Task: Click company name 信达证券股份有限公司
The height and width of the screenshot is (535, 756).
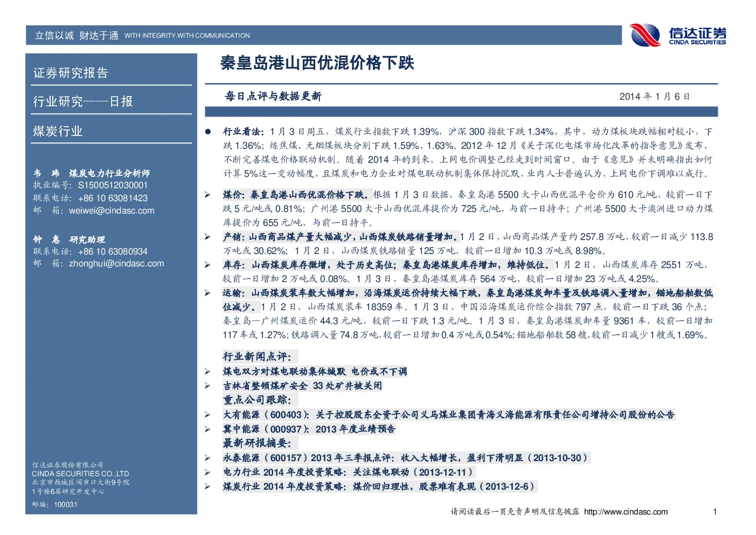Action: tap(67, 465)
